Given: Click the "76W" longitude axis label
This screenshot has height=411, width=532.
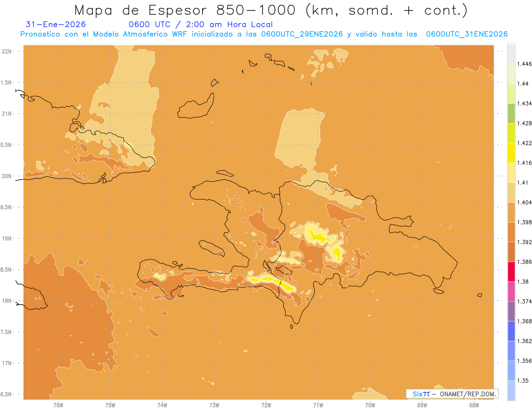Looking at the screenshot, I should [x=58, y=405].
